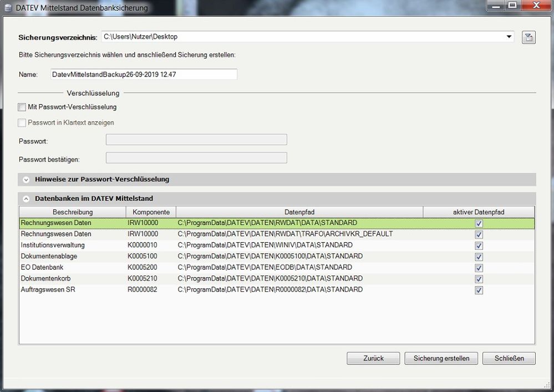Select the Dokumentenablage row
The height and width of the screenshot is (392, 554).
(x=49, y=256)
